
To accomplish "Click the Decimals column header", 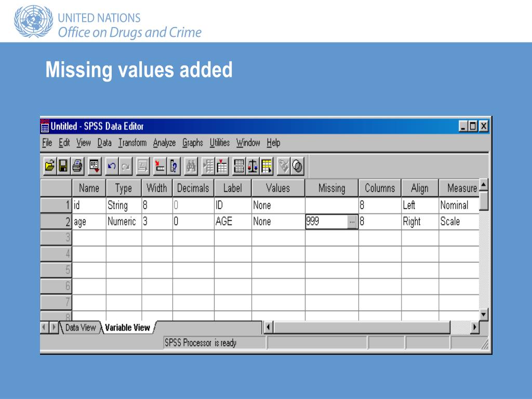I will 193,188.
